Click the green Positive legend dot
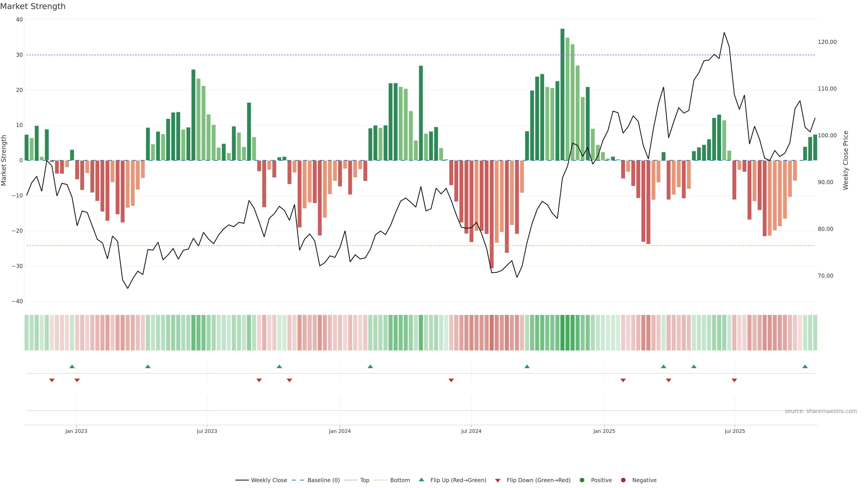The image size is (868, 488). tap(582, 480)
